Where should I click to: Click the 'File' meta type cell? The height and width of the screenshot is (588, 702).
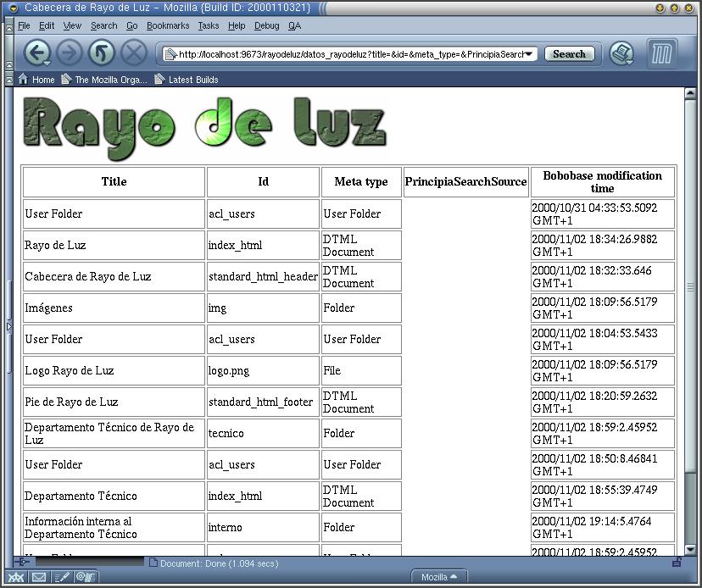tap(361, 370)
